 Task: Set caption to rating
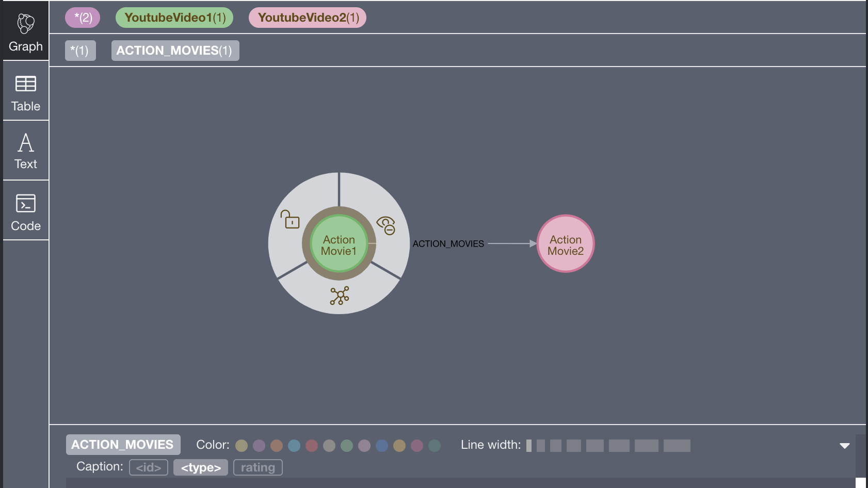258,467
